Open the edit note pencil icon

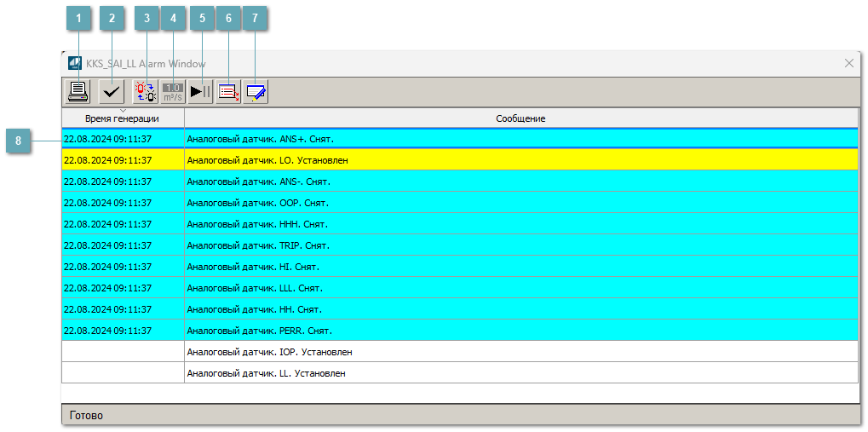pos(256,91)
